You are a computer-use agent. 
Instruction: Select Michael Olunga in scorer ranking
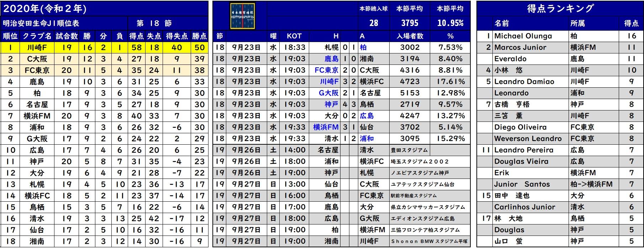click(523, 36)
